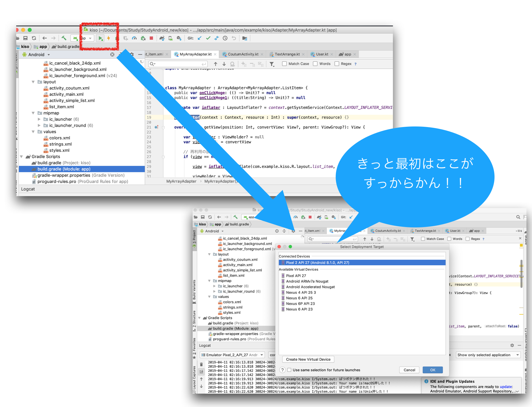The height and width of the screenshot is (407, 532).
Task: Click the green Run app play button in upper window
Action: [100, 38]
